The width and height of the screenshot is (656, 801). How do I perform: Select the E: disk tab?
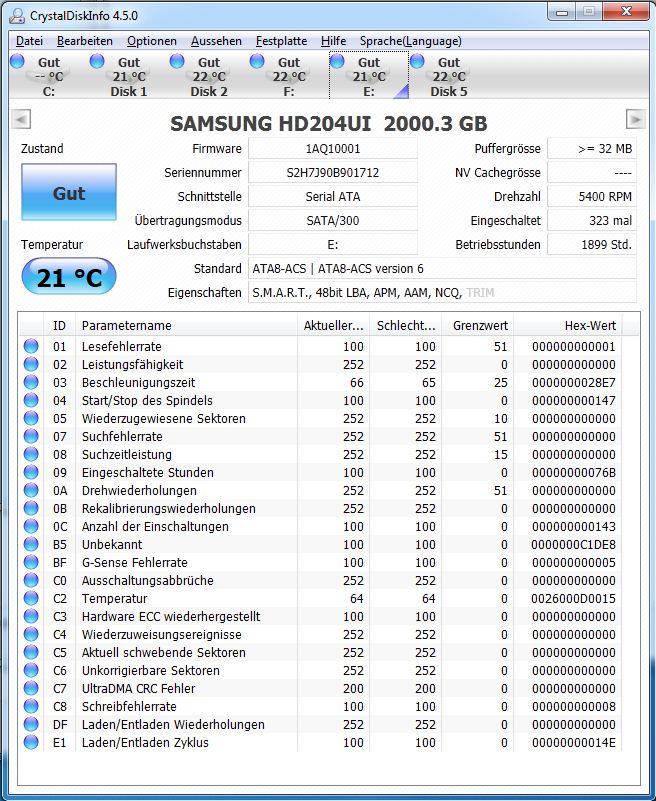369,76
